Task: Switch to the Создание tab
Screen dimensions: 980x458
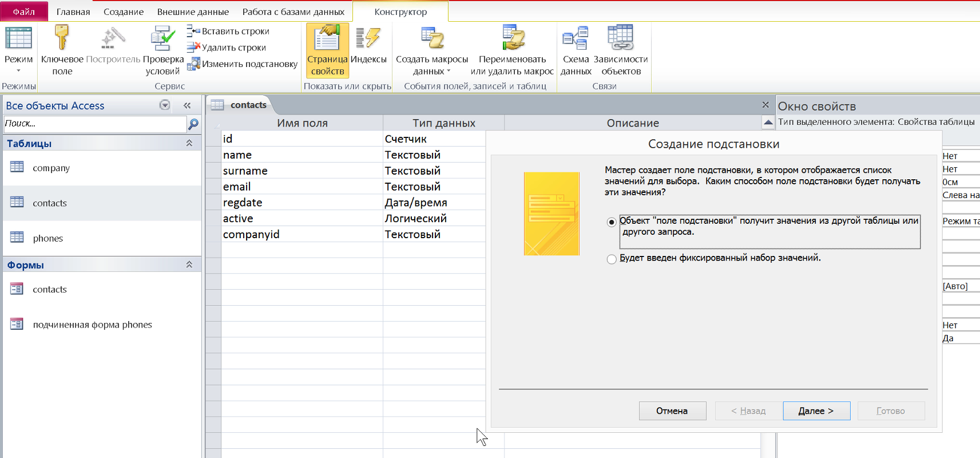Action: point(124,12)
